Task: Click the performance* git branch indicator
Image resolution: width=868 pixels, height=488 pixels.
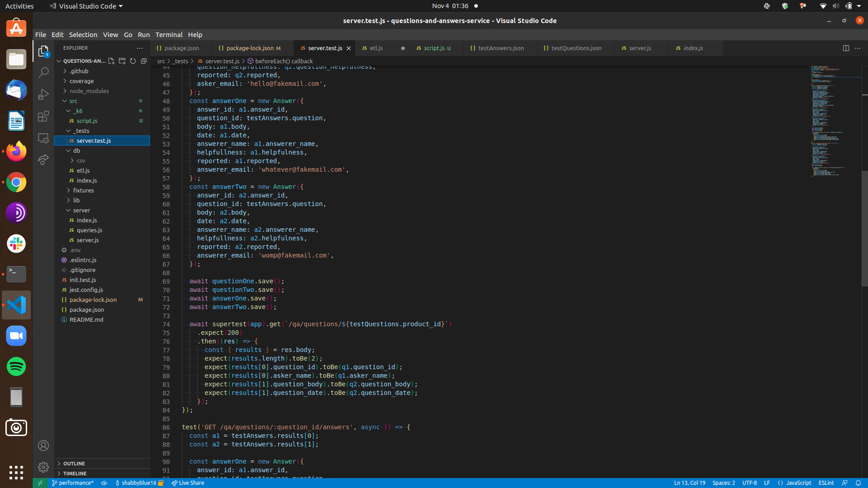Action: tap(73, 483)
